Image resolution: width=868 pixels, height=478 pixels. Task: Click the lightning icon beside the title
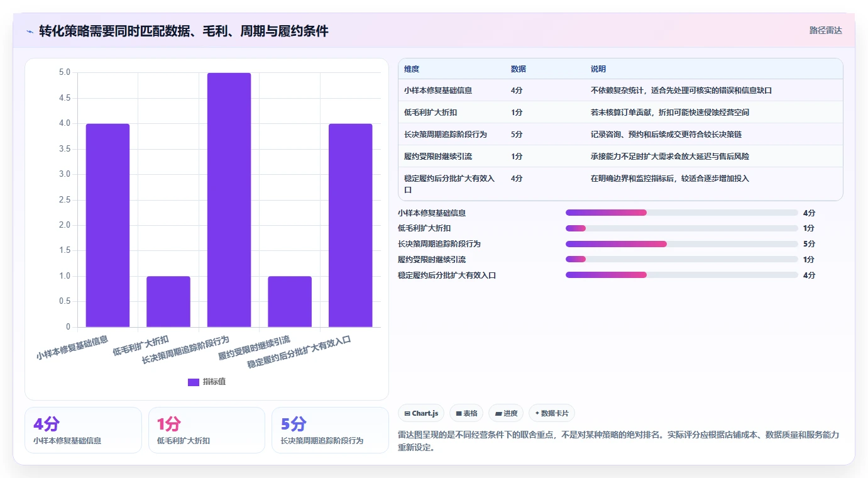pos(30,31)
